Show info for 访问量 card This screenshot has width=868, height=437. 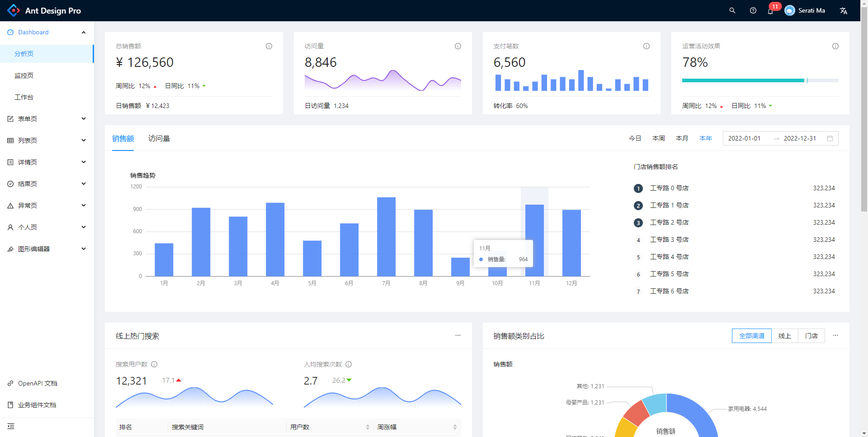pyautogui.click(x=458, y=46)
